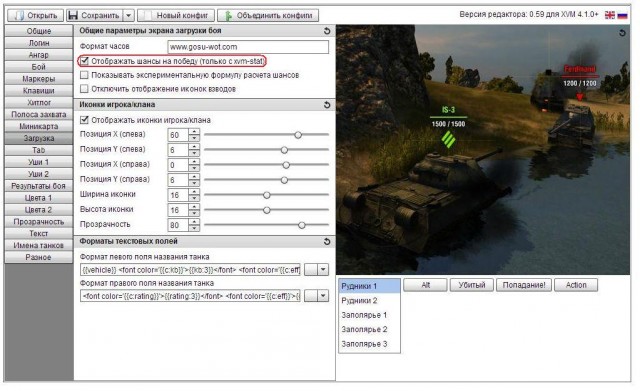Image resolution: width=640 pixels, height=391 pixels.
Task: Open the Полоса захвата tab
Action: (39, 114)
